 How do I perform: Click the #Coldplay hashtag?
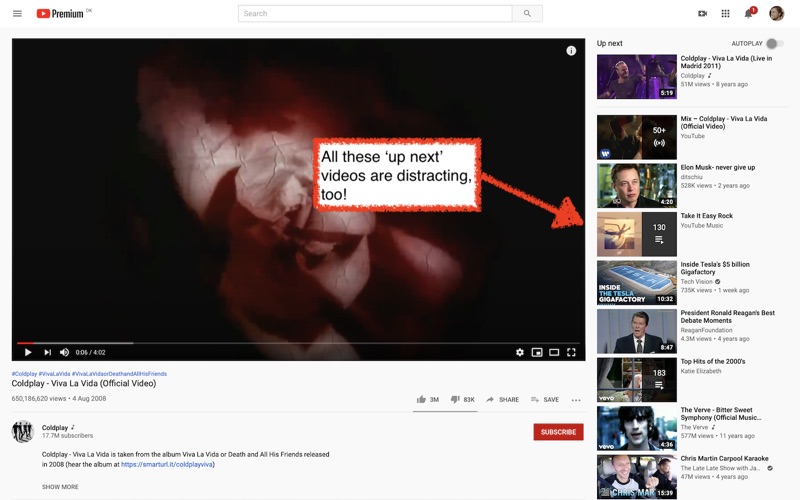point(24,374)
